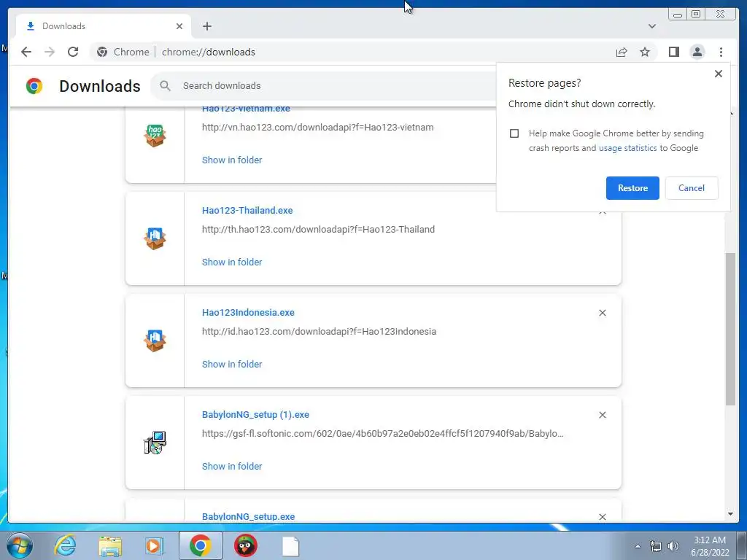The height and width of the screenshot is (560, 747).
Task: Close the Downloads tab
Action: 179,26
